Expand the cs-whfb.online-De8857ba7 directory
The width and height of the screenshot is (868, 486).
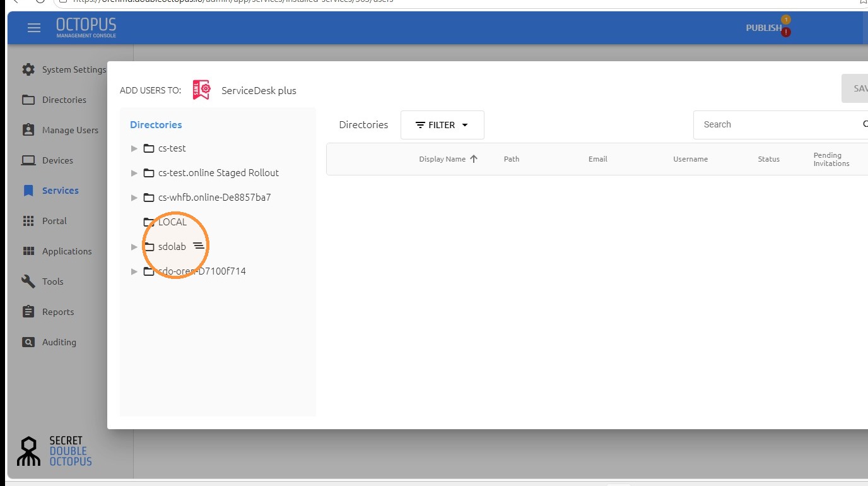pos(134,198)
